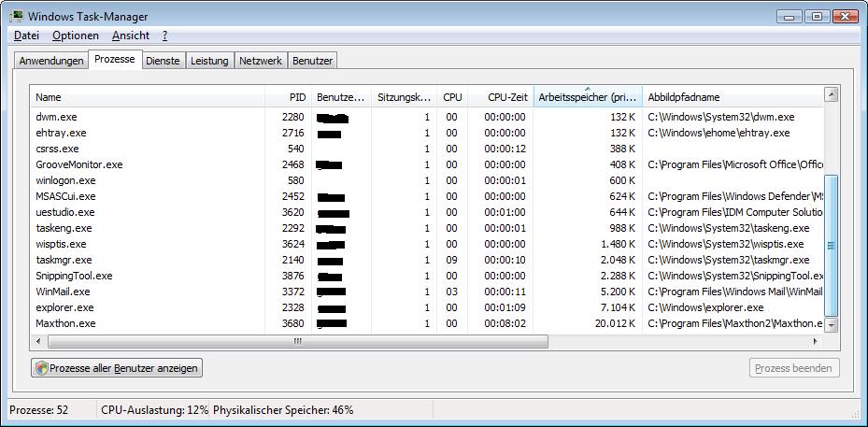Viewport: 868px width, 427px height.
Task: Switch to the Leistung tab
Action: [x=209, y=61]
